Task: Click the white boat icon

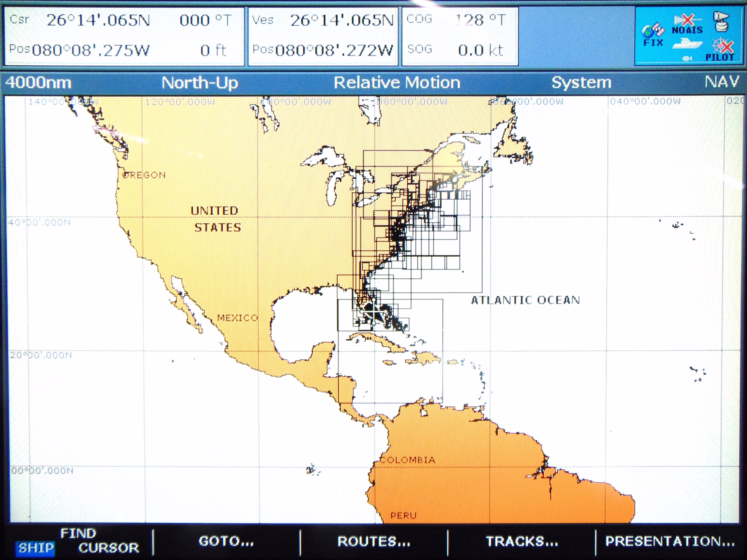Action: coord(687,44)
